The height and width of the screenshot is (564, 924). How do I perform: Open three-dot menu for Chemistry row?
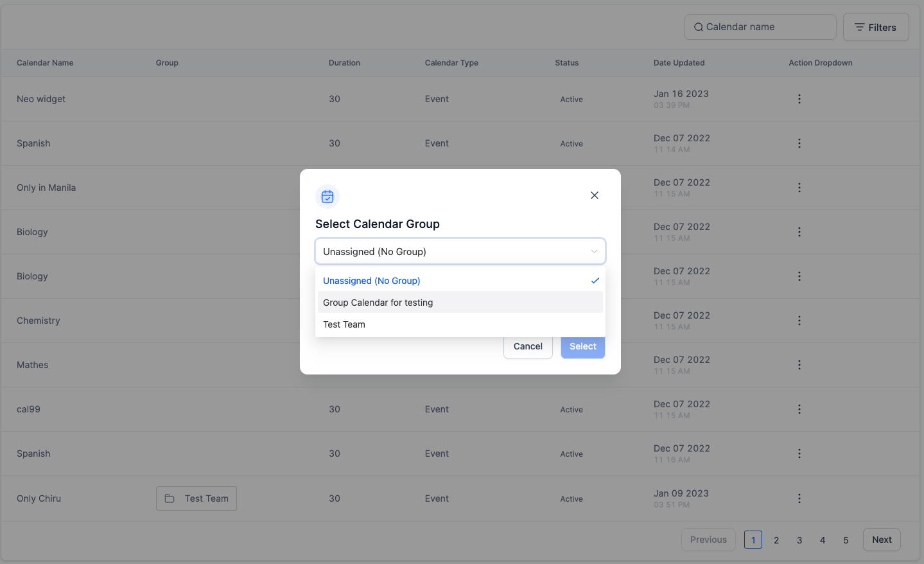799,321
